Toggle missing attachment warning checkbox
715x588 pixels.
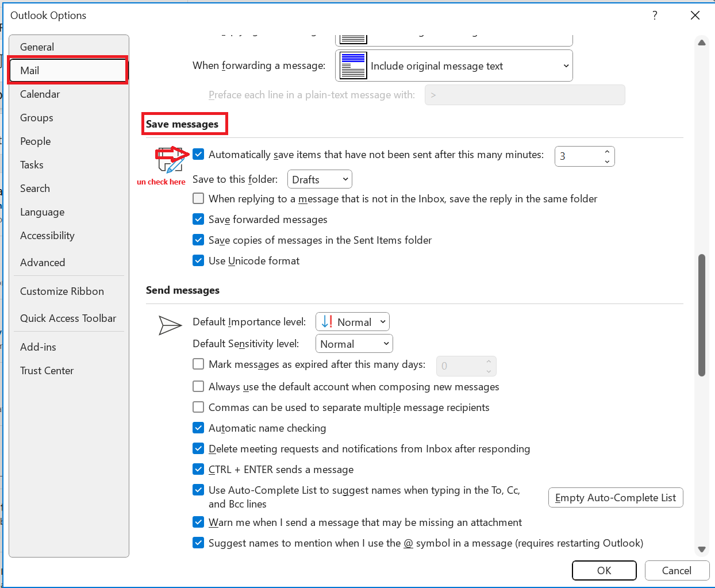click(198, 522)
